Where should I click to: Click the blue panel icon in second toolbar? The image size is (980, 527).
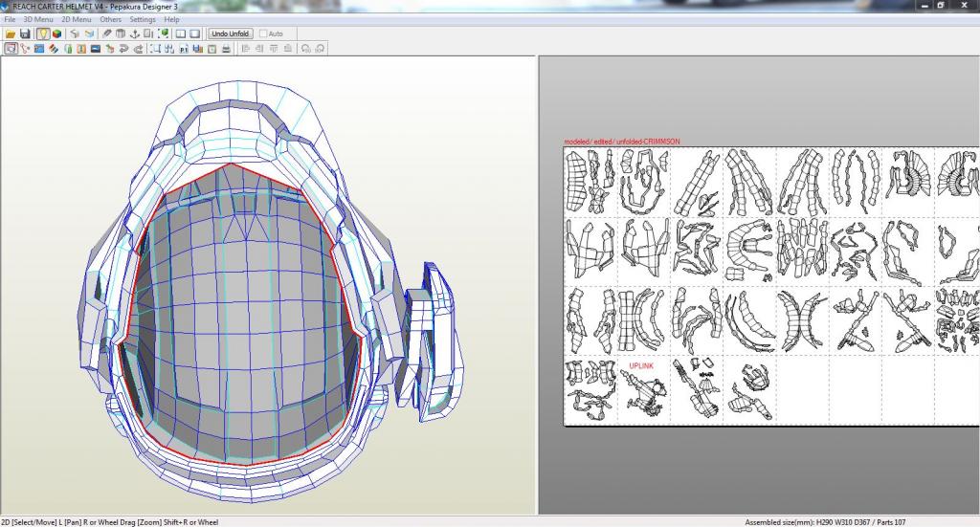(x=38, y=49)
